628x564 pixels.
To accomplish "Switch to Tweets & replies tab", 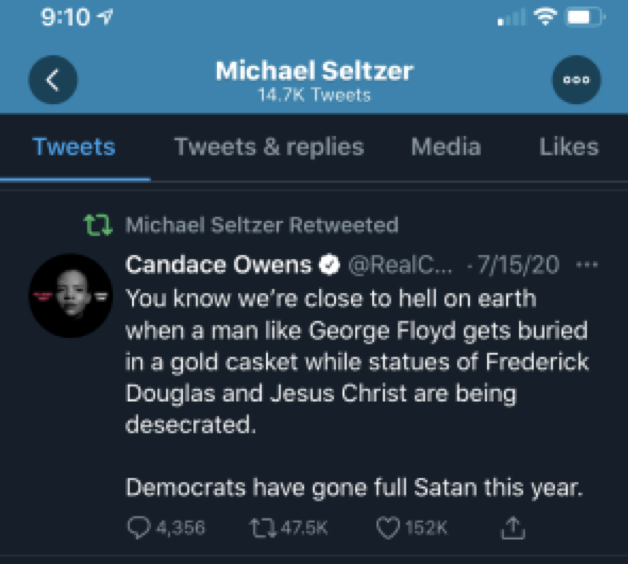I will (x=269, y=147).
